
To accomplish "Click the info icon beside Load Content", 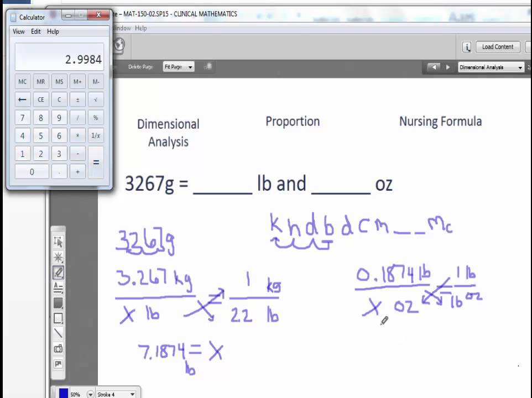I will pos(467,47).
